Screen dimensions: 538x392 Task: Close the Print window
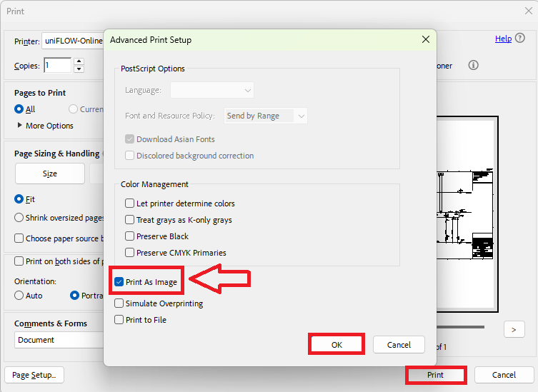coord(529,11)
